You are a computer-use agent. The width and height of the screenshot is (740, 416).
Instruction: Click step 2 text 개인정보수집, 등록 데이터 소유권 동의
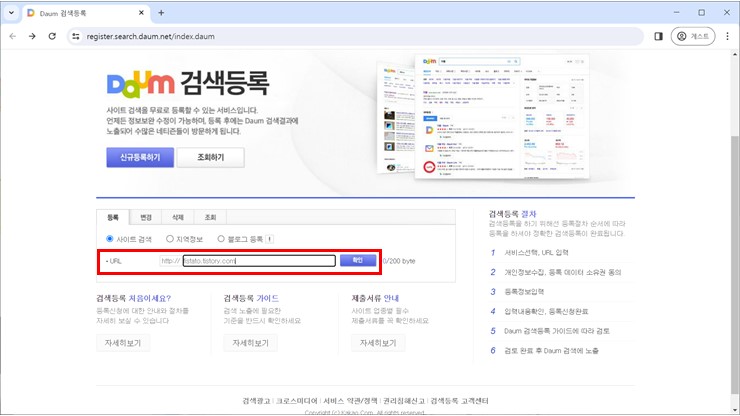563,272
